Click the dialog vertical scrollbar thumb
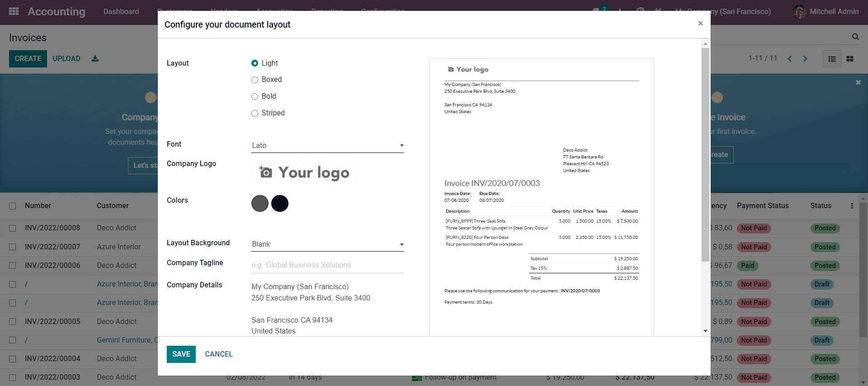 pos(705,154)
